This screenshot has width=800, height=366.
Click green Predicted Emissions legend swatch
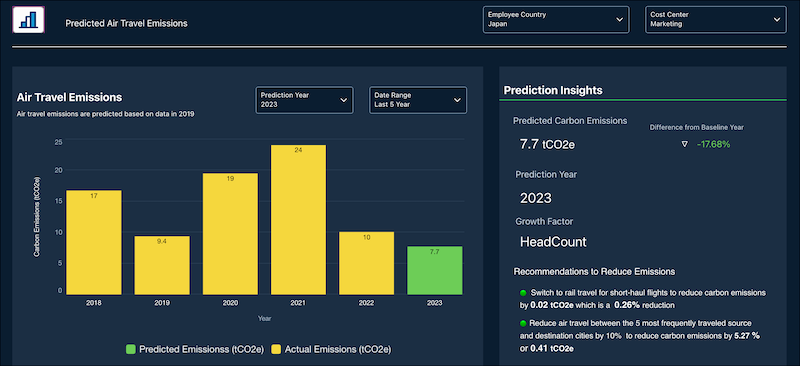[x=131, y=350]
